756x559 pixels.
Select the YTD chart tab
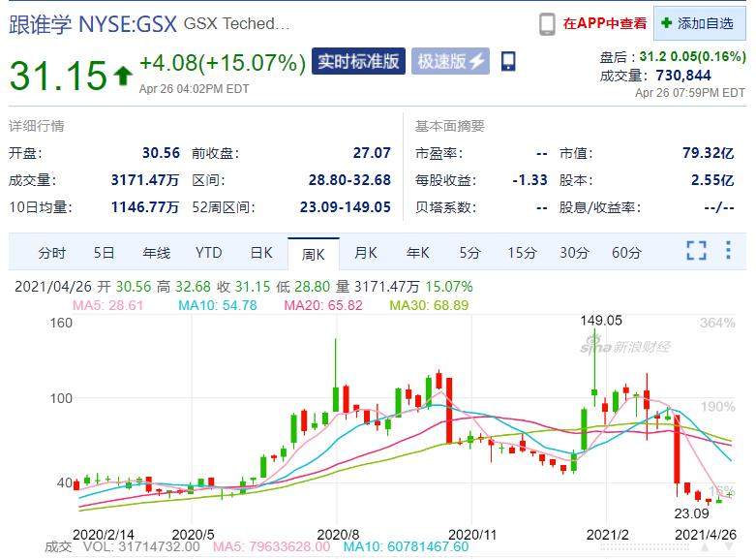pyautogui.click(x=209, y=253)
